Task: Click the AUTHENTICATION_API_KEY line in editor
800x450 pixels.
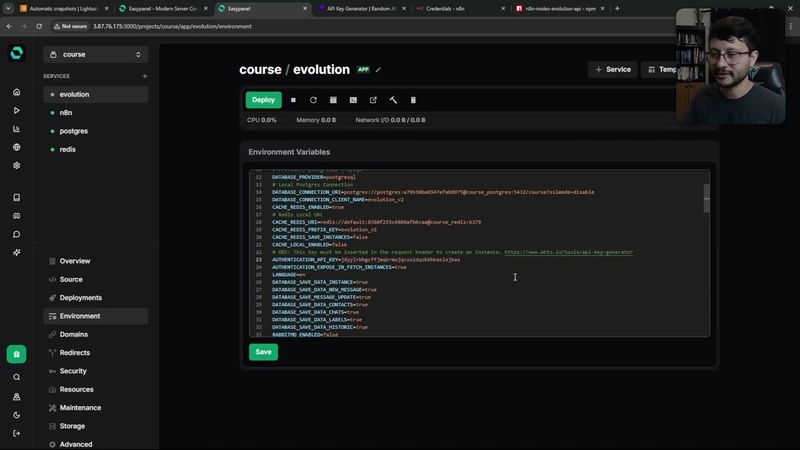Action: pos(366,260)
